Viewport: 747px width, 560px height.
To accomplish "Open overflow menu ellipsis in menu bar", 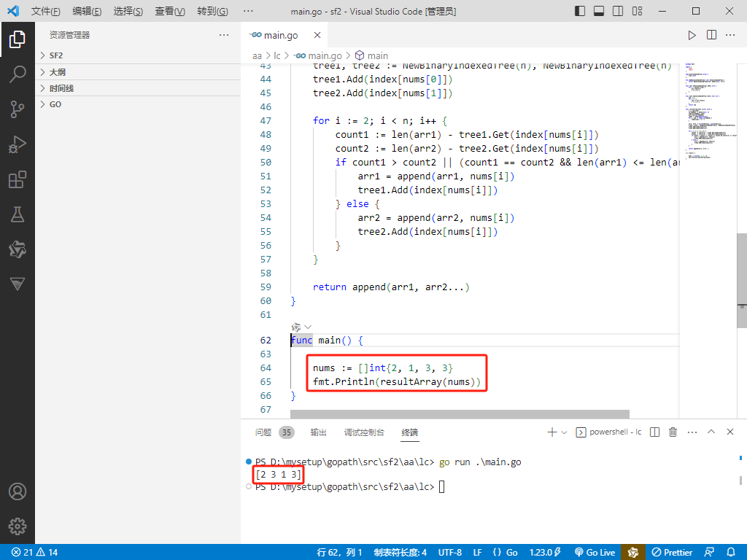I will [248, 12].
